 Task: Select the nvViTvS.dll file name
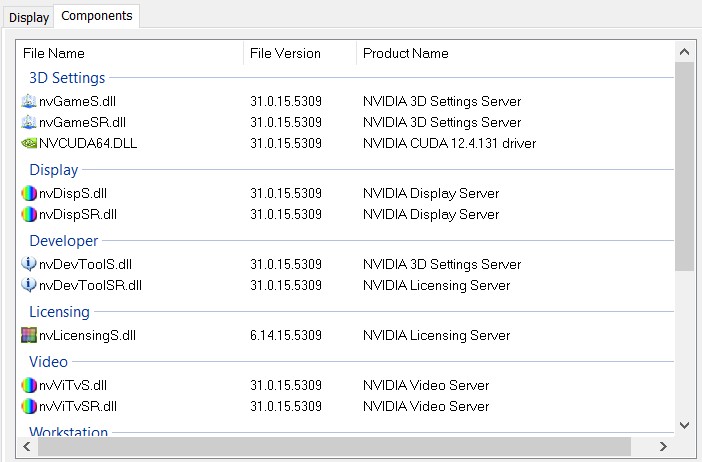(x=73, y=385)
